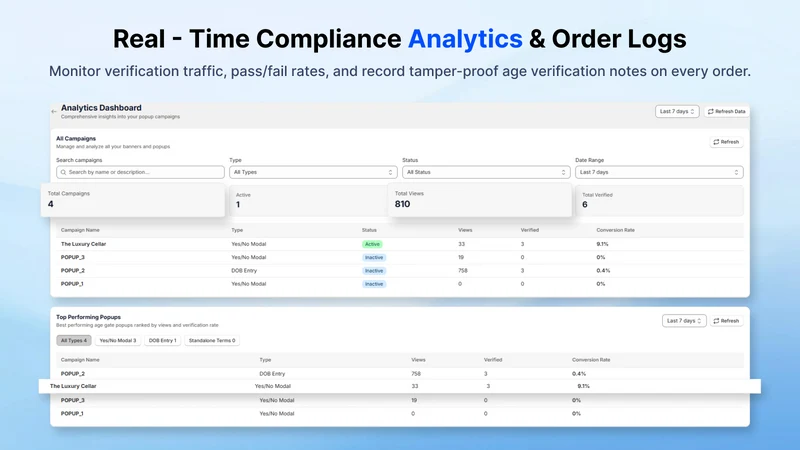The height and width of the screenshot is (450, 800).
Task: Open the All Status dropdown
Action: [486, 172]
